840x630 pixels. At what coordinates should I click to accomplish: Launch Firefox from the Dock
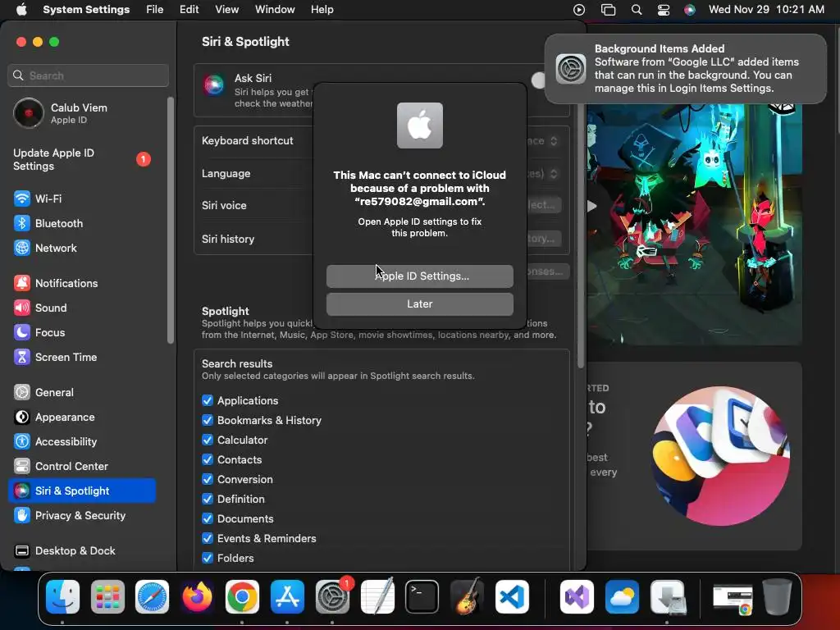pos(197,597)
